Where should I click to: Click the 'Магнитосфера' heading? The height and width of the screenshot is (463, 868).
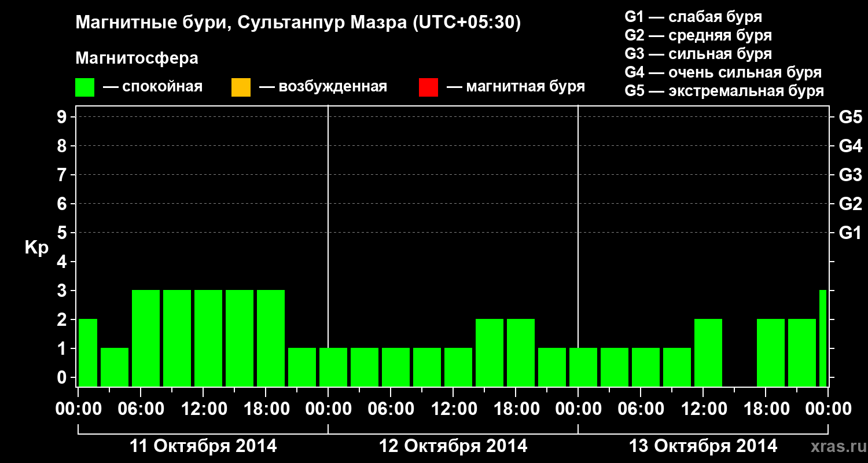tap(137, 58)
